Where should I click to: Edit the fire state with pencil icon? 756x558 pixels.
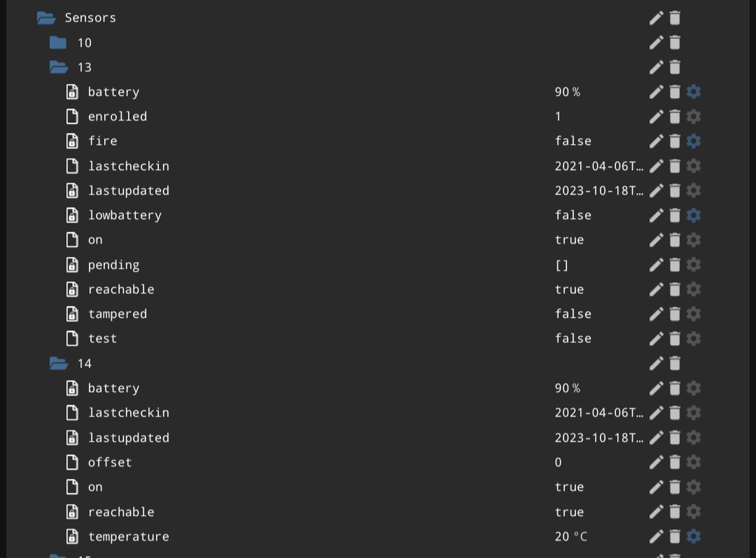(656, 141)
